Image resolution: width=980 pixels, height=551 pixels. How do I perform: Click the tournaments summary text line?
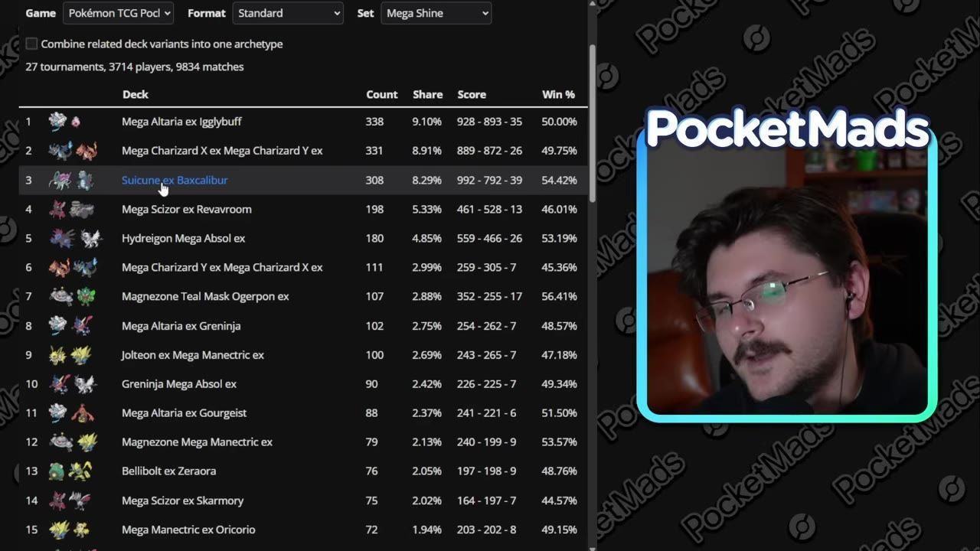coord(135,67)
